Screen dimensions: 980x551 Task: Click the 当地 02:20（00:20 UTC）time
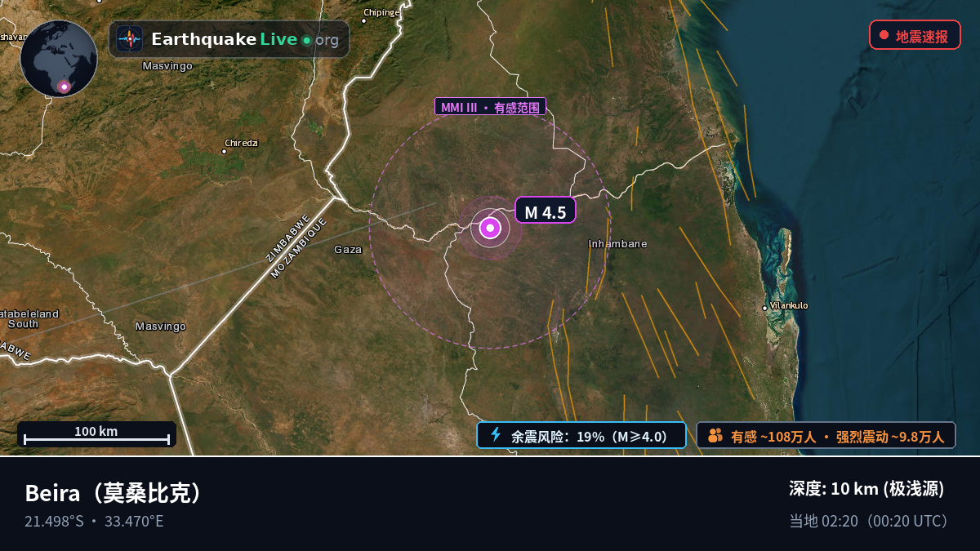point(868,521)
